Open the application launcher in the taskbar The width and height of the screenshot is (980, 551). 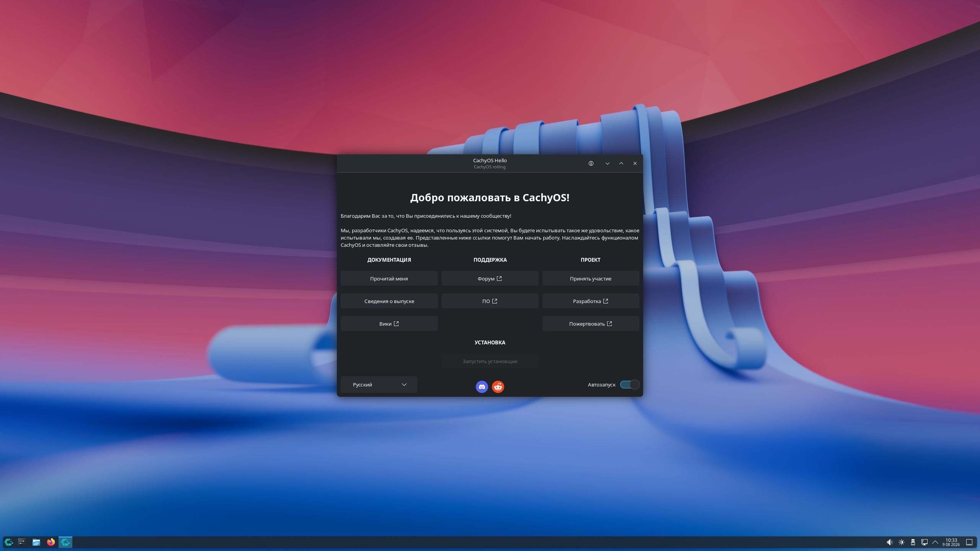pos(9,542)
